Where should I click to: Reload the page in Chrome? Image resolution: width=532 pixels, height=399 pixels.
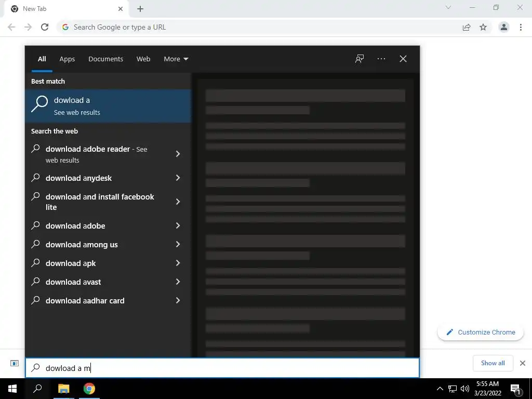click(45, 27)
